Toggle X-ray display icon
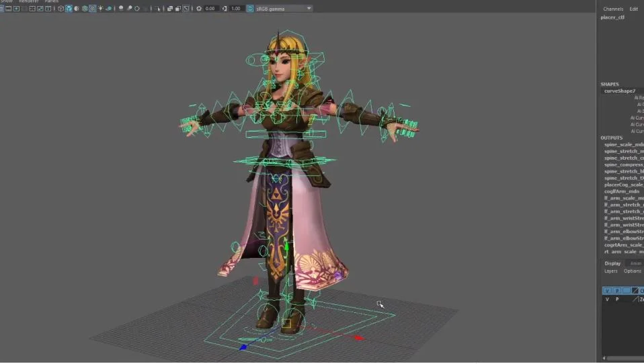Image resolution: width=644 pixels, height=364 pixels. [169, 9]
